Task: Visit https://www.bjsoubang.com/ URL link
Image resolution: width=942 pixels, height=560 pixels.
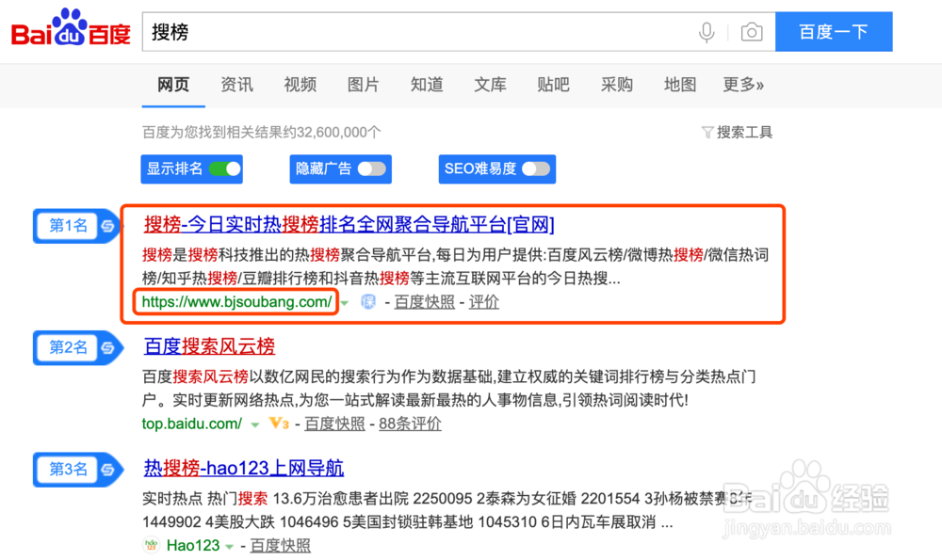Action: [236, 301]
